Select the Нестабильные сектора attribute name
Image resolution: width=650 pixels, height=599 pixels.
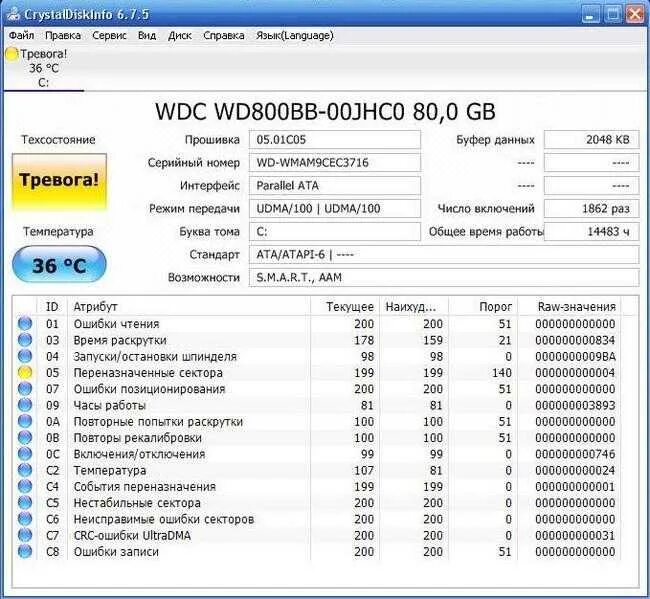click(137, 503)
